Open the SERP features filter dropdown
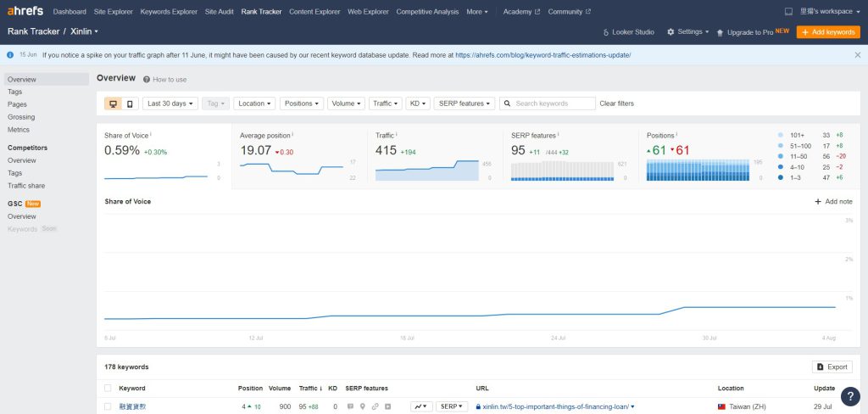Screen dimensions: 868x414 point(465,103)
